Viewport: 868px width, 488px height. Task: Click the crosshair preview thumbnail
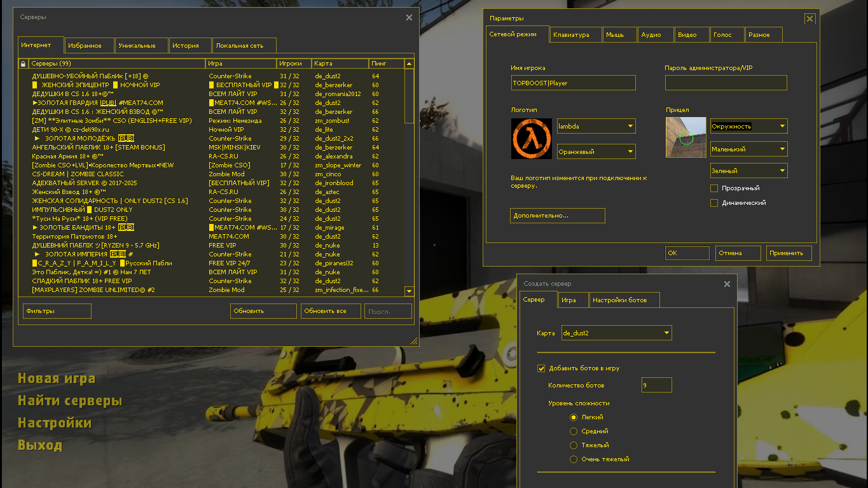[685, 137]
